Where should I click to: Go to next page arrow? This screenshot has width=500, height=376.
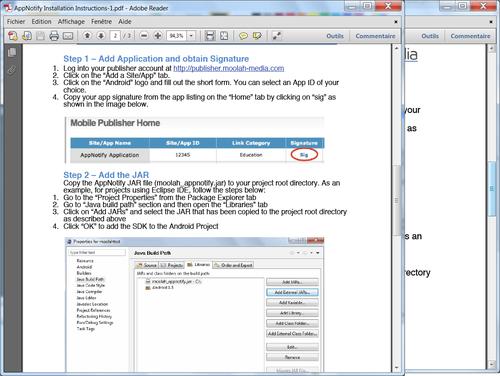[x=101, y=35]
